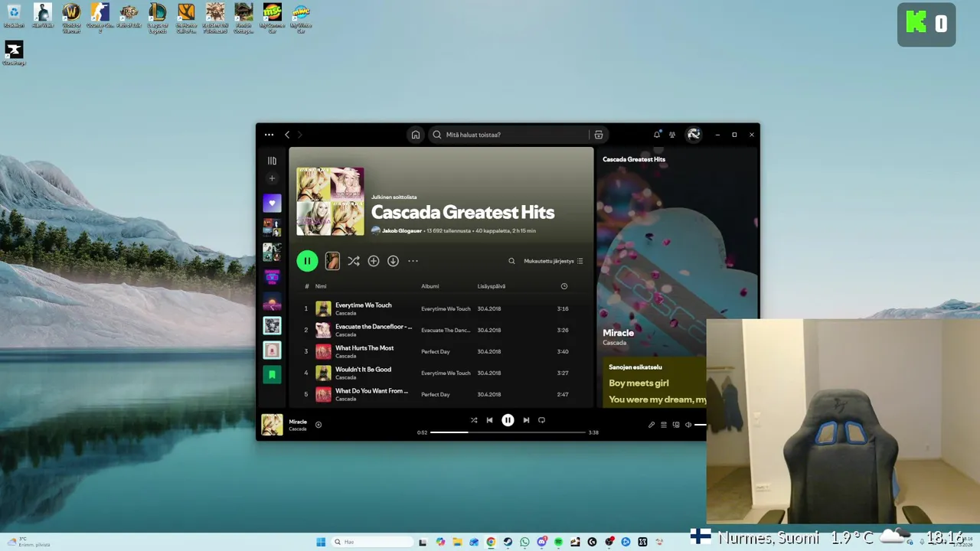Open Spotify's three-dots main menu
Viewport: 980px width, 551px height.
[269, 135]
